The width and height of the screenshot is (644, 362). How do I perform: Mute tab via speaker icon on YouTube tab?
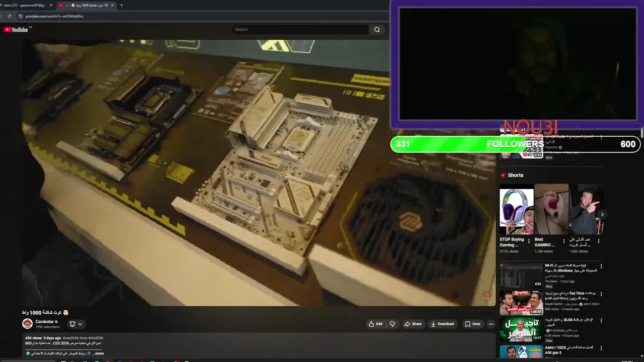pos(106,5)
